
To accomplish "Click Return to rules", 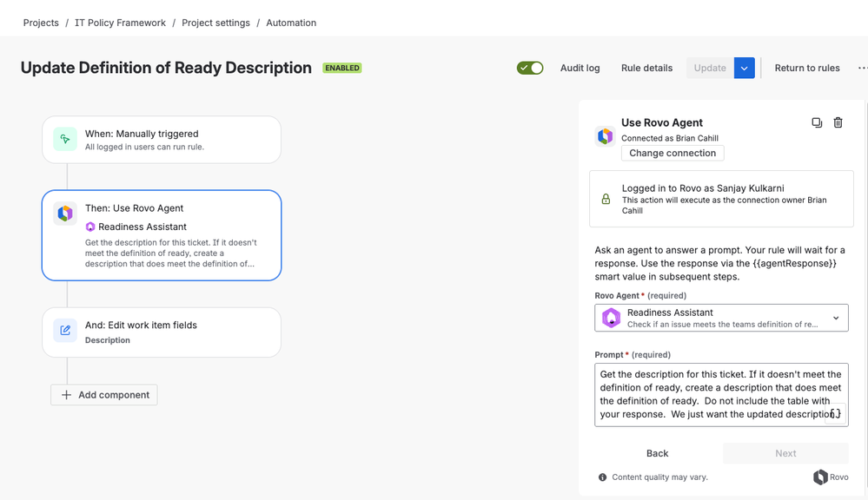I will tap(807, 68).
